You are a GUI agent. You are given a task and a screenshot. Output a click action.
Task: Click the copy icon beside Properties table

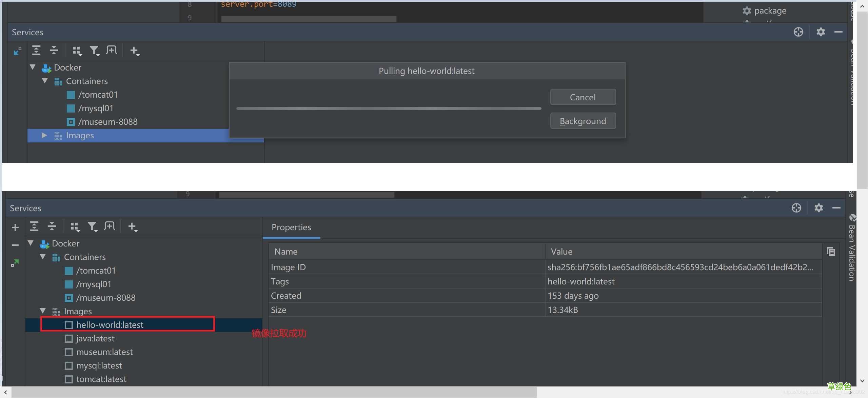(831, 252)
